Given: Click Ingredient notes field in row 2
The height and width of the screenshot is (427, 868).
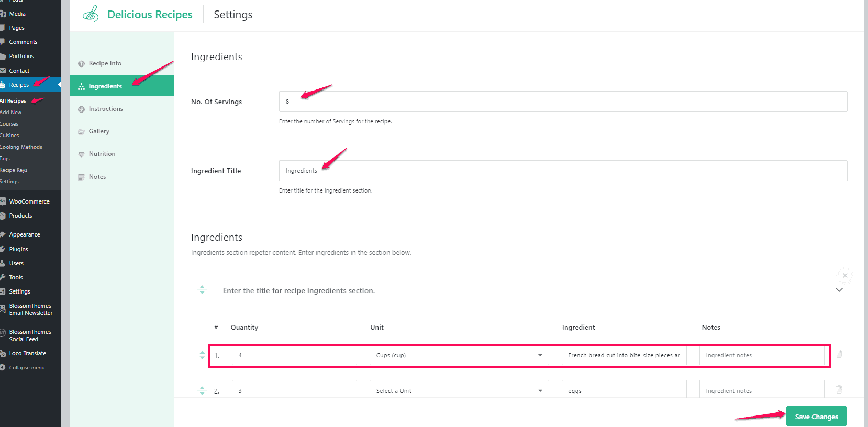Looking at the screenshot, I should (x=762, y=390).
